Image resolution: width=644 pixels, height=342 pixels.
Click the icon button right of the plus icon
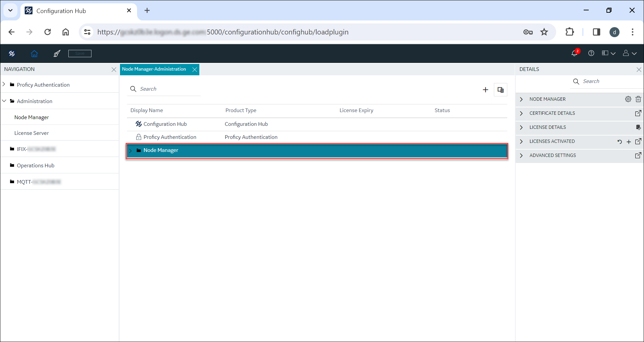501,90
